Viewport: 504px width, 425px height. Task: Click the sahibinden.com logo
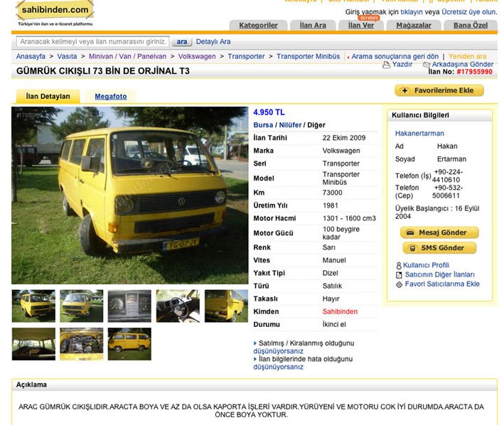pyautogui.click(x=55, y=10)
